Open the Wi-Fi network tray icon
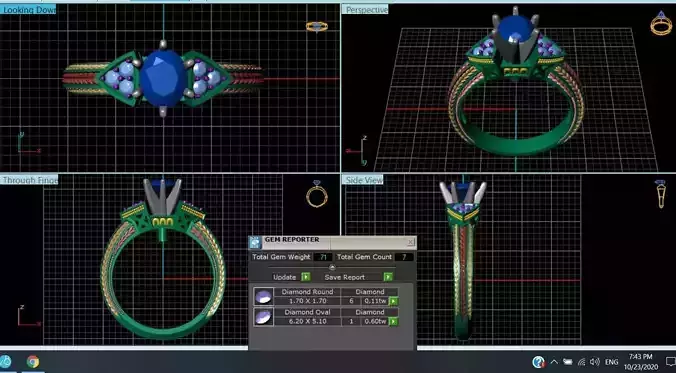The height and width of the screenshot is (373, 676). point(582,362)
